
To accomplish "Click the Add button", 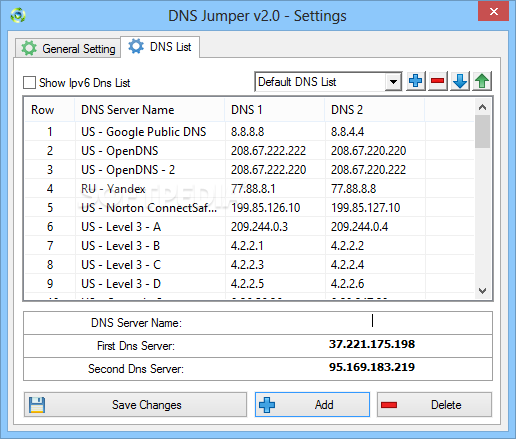I will (x=312, y=405).
